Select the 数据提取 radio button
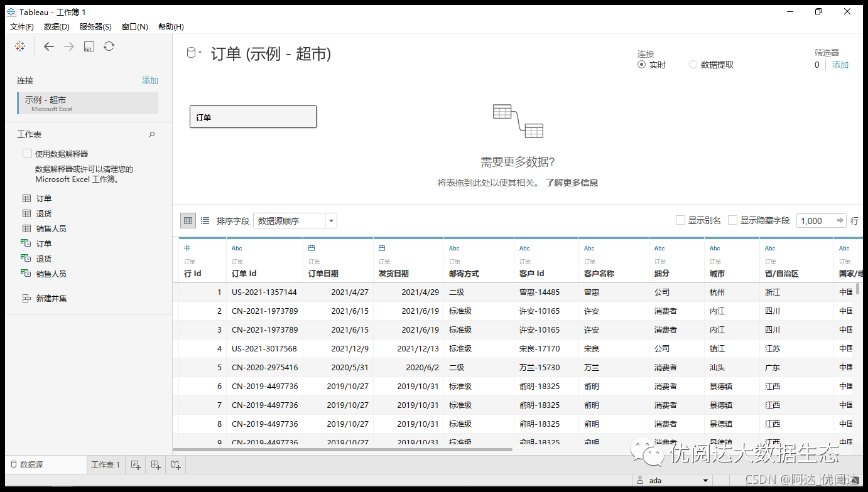Image resolution: width=868 pixels, height=492 pixels. [693, 65]
